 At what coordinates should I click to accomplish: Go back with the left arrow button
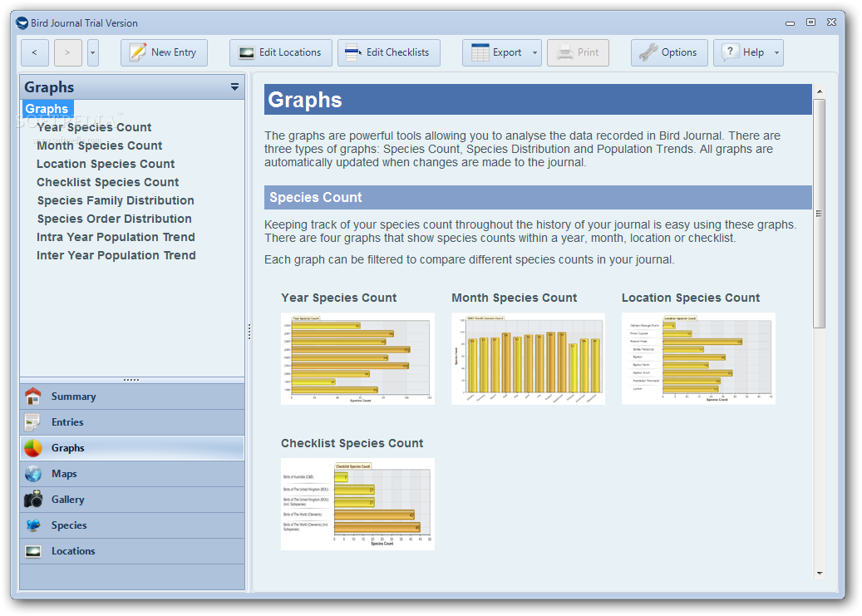coord(35,53)
